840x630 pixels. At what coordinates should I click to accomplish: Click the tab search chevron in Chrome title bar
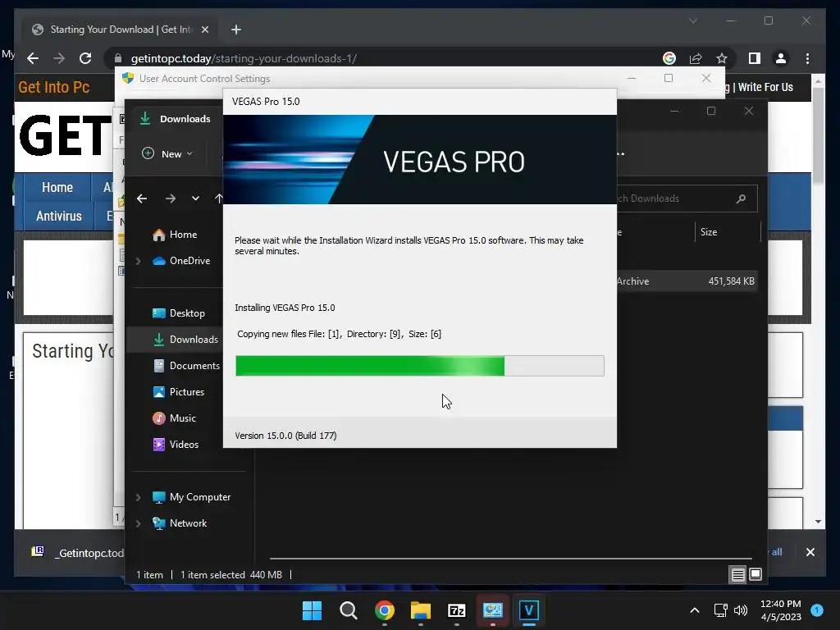pos(693,21)
